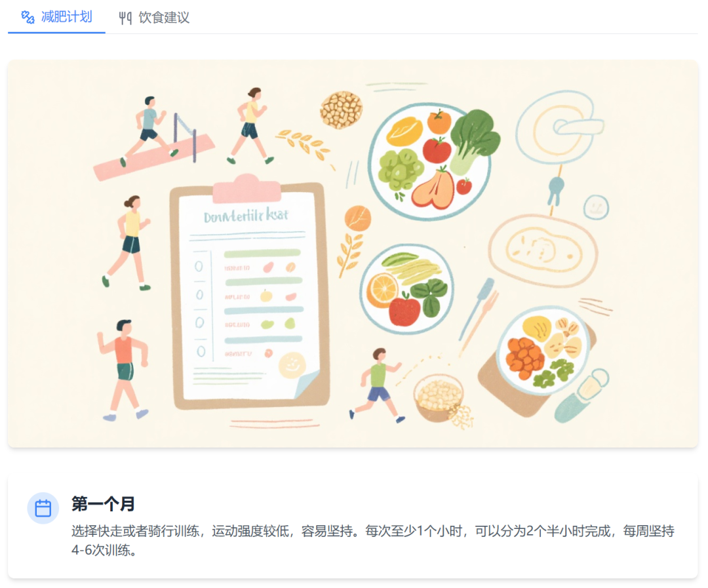Click the blue calendar icon for 第一个月
This screenshot has width=708, height=588.
click(43, 508)
